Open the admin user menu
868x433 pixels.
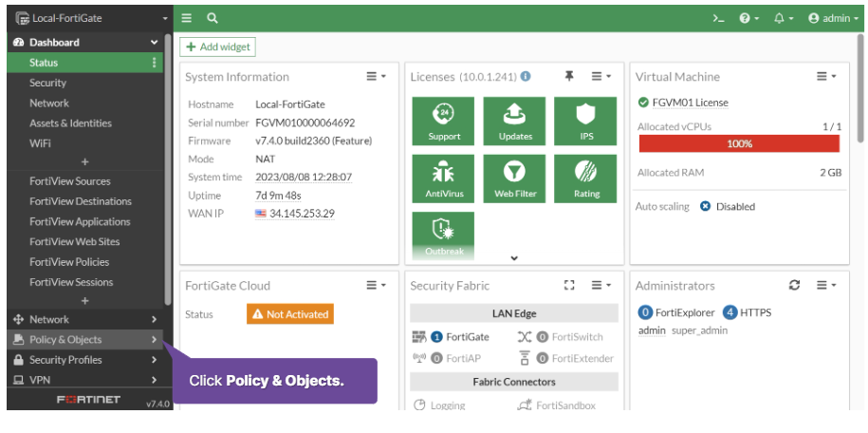(833, 18)
